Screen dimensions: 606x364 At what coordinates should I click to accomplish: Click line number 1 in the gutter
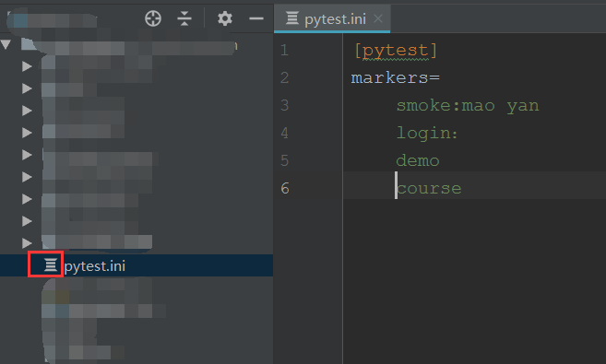284,50
